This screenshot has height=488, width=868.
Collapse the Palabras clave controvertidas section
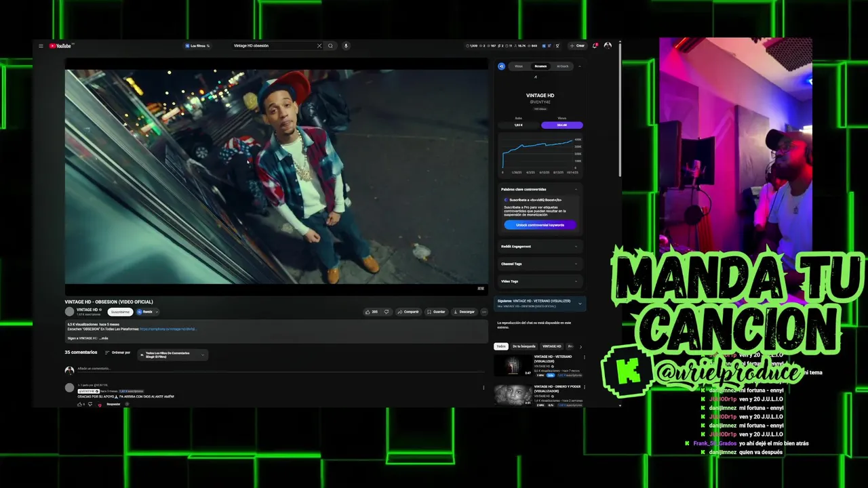[576, 189]
